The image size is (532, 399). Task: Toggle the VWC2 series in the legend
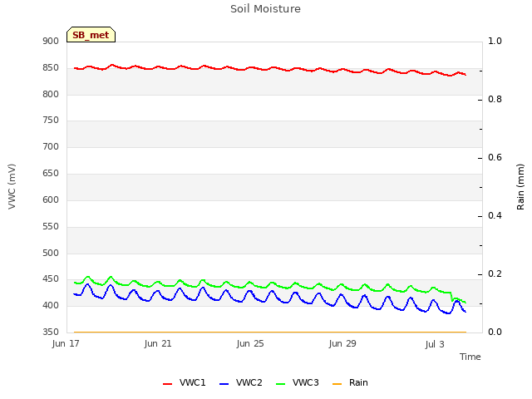pyautogui.click(x=241, y=382)
